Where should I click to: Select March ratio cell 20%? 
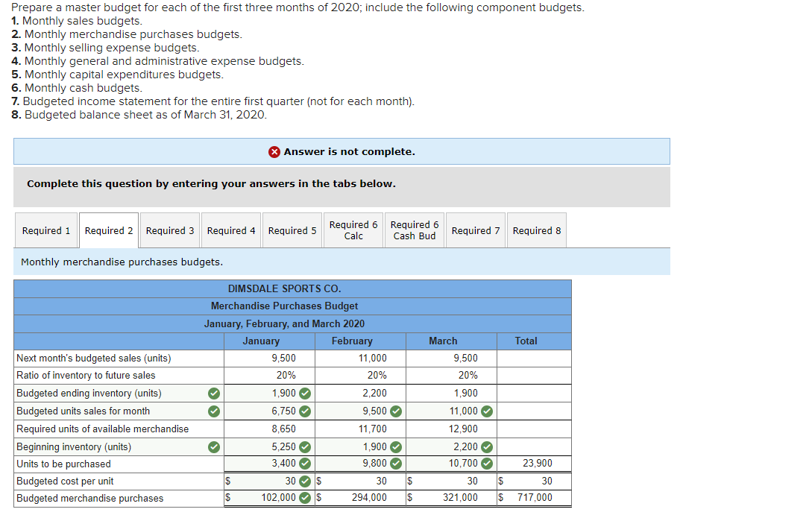(x=452, y=375)
